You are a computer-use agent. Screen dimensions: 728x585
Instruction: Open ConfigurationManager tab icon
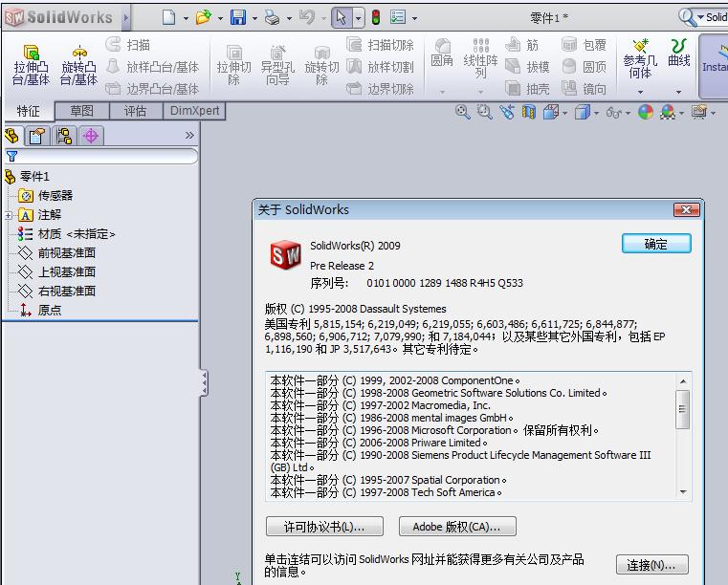click(x=63, y=136)
